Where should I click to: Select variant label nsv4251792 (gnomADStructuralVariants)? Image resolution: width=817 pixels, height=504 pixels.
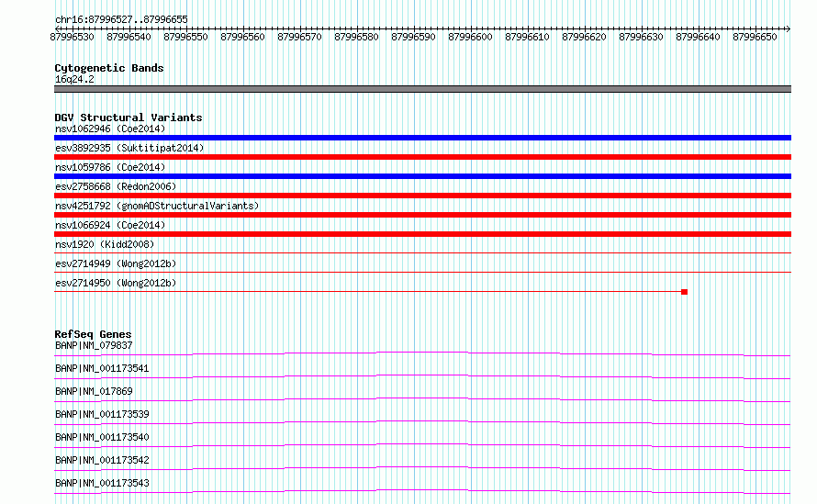click(x=157, y=206)
